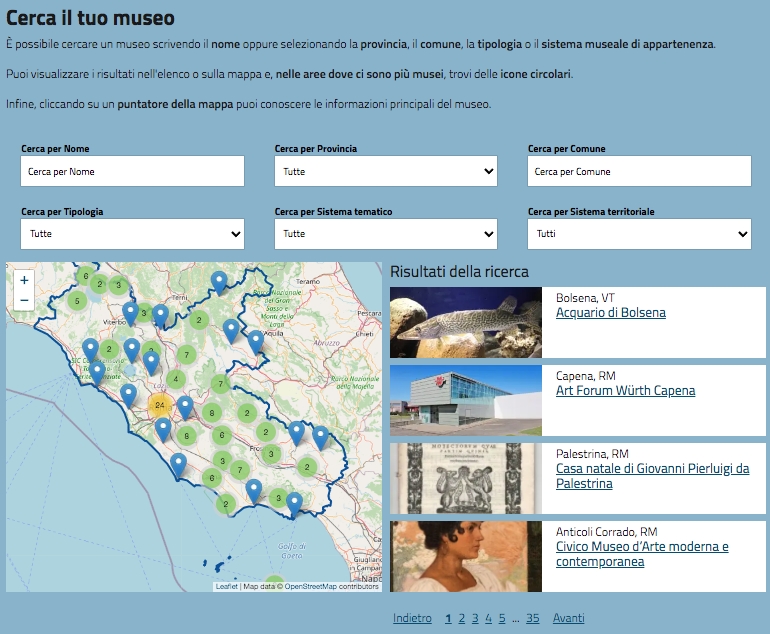Click the Avanti pagination link
The width and height of the screenshot is (770, 634).
click(x=568, y=618)
